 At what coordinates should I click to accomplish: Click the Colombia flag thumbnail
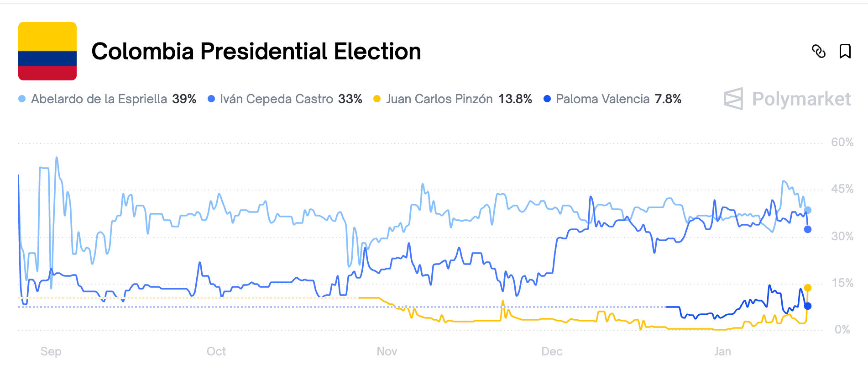[47, 51]
